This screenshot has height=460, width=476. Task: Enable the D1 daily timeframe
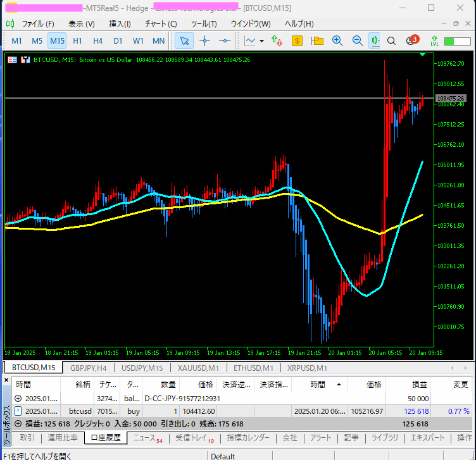coord(118,41)
